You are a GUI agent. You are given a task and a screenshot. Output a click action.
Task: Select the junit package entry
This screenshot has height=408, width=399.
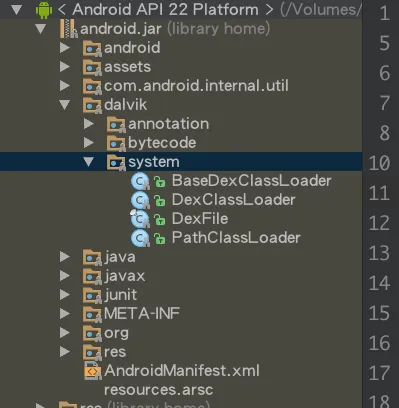click(120, 295)
